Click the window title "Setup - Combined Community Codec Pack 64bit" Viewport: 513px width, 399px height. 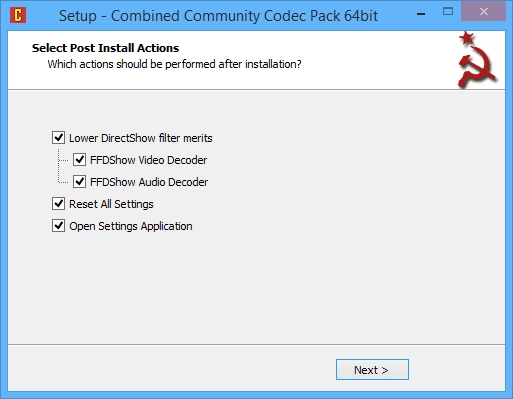(x=218, y=16)
